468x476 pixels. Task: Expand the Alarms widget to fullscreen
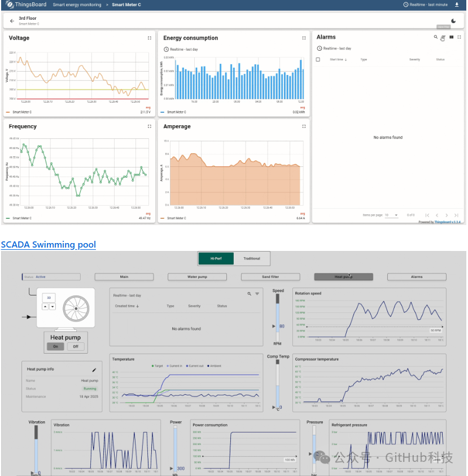459,37
